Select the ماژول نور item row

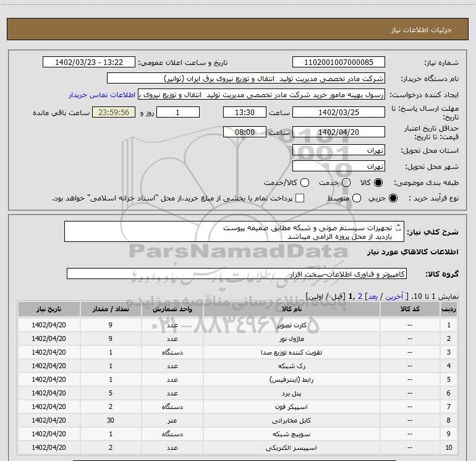(237, 338)
